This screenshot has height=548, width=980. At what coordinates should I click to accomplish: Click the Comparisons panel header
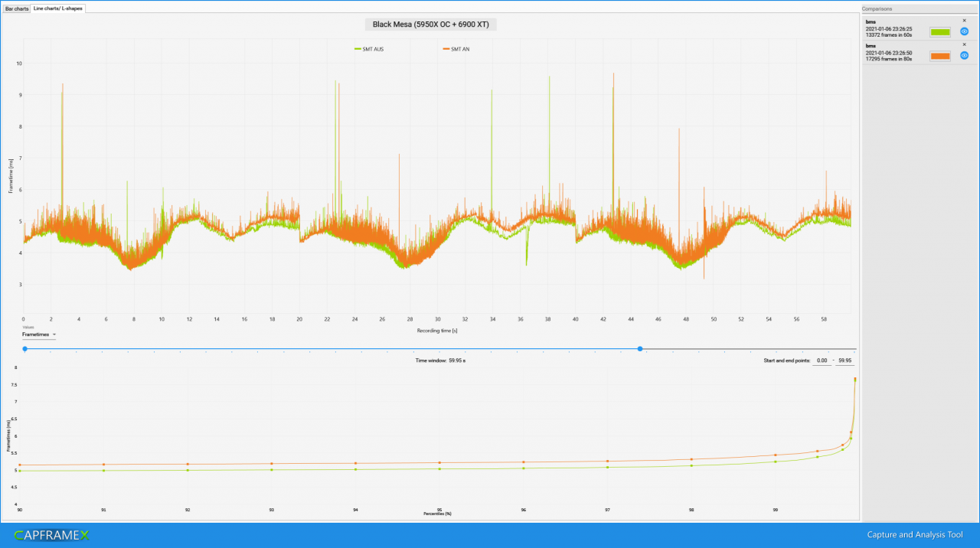[920, 8]
